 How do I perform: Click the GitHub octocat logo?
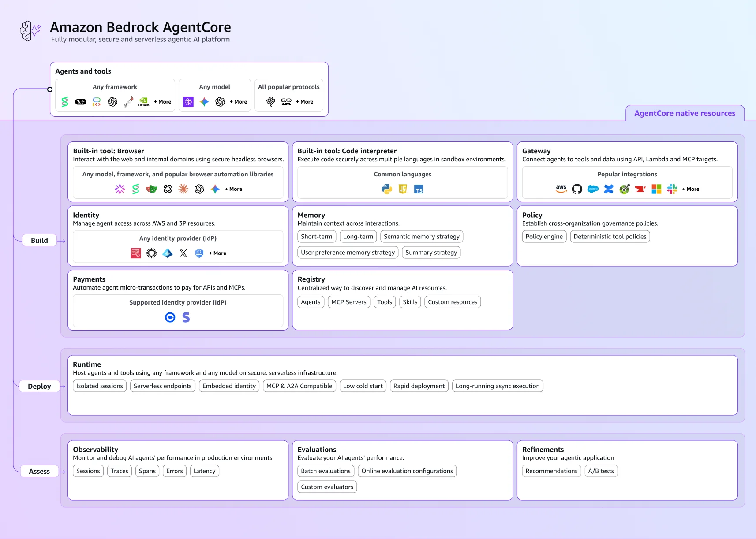pyautogui.click(x=577, y=189)
